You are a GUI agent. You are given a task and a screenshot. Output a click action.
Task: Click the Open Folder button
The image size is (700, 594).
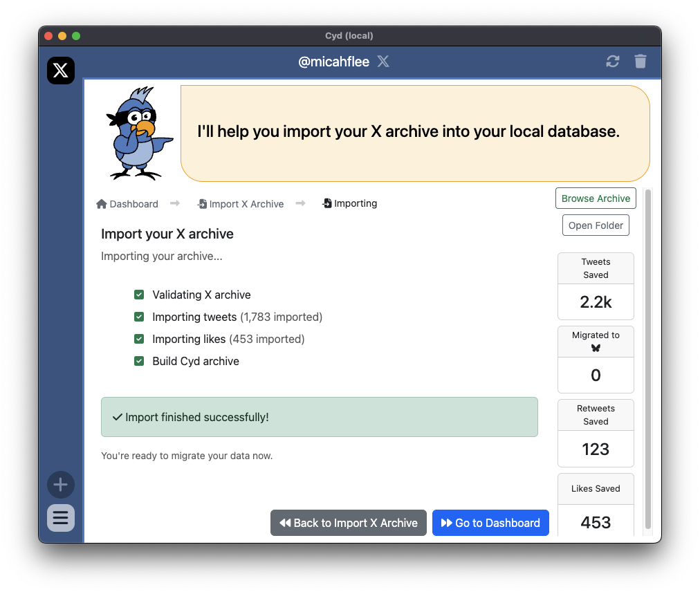596,225
